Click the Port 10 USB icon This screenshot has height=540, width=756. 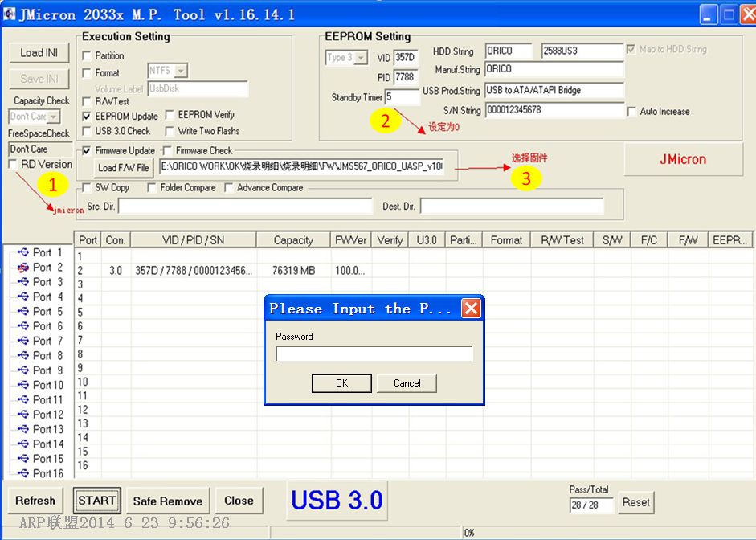[x=22, y=385]
